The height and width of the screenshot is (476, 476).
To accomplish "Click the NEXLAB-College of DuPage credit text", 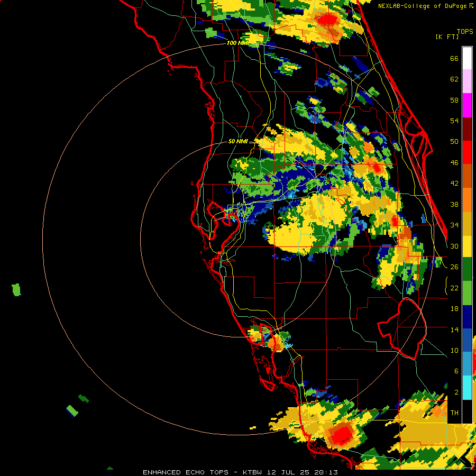I will 425,6.
